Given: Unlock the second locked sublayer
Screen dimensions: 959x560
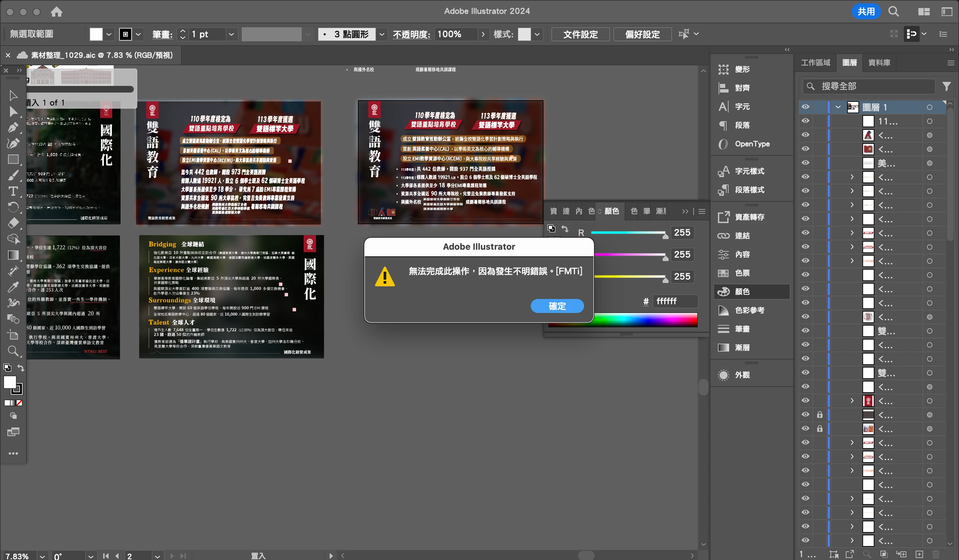Looking at the screenshot, I should pos(820,429).
